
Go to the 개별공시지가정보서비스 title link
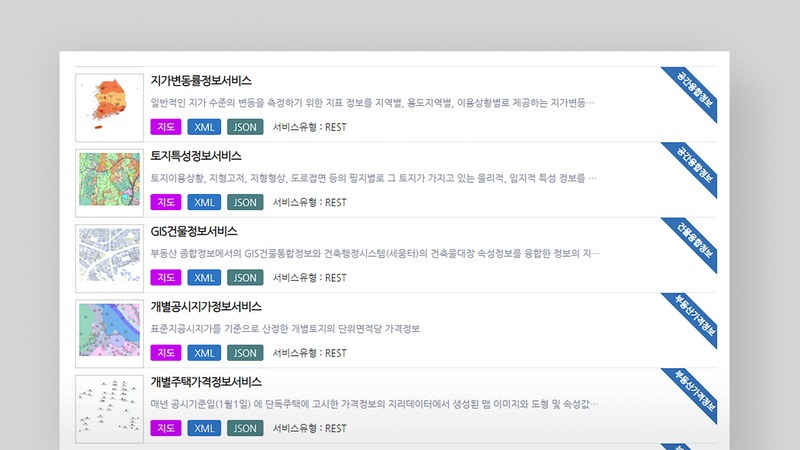pos(206,307)
